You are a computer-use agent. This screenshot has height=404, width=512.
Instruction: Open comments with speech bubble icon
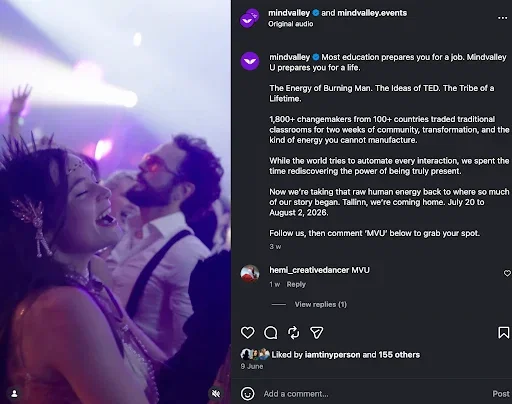[x=270, y=333]
